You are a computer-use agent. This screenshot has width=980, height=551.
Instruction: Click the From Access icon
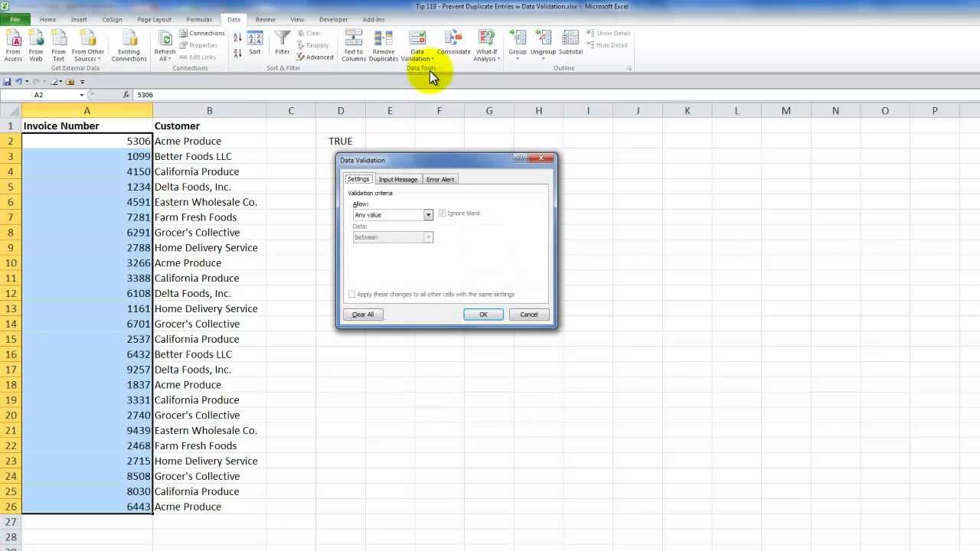14,46
